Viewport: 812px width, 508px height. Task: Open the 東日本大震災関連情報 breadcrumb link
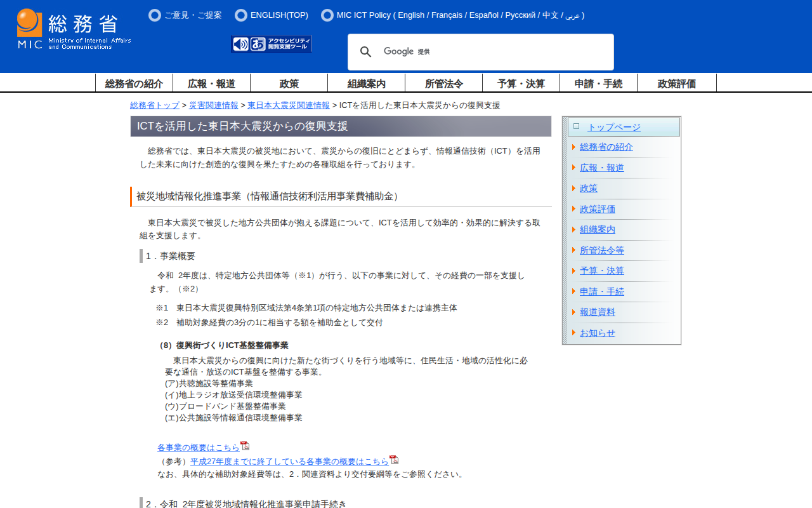pos(289,105)
